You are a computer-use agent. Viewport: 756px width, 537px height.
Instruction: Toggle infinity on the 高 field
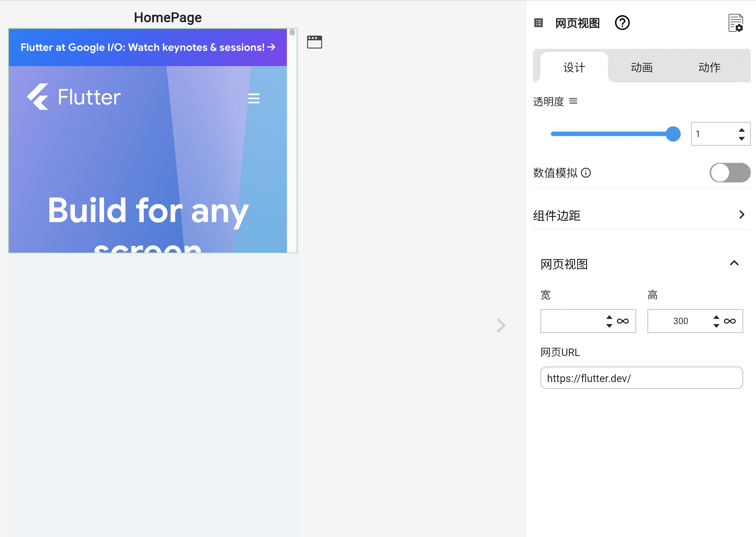[730, 321]
